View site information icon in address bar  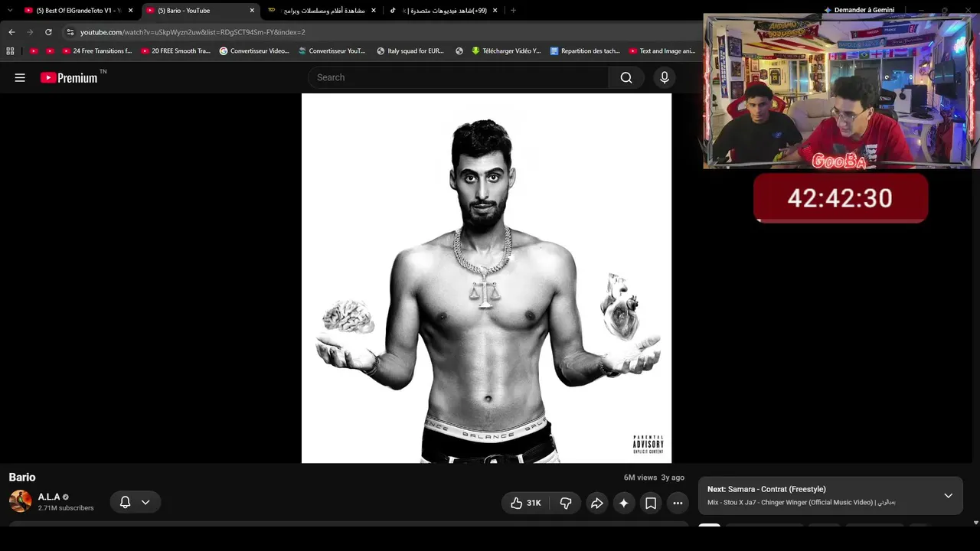70,32
